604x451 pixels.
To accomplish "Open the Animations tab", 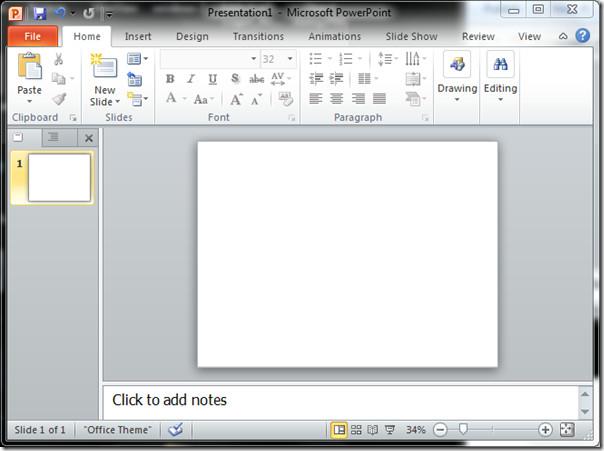I will tap(334, 37).
